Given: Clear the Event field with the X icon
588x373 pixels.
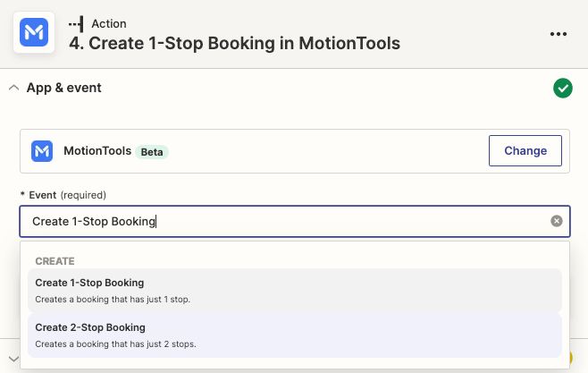Looking at the screenshot, I should pyautogui.click(x=557, y=221).
